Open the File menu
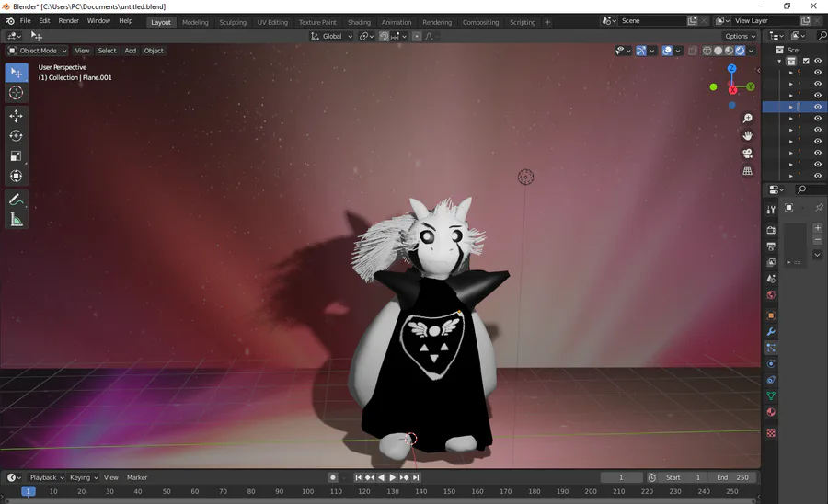This screenshot has height=504, width=828. coord(26,21)
